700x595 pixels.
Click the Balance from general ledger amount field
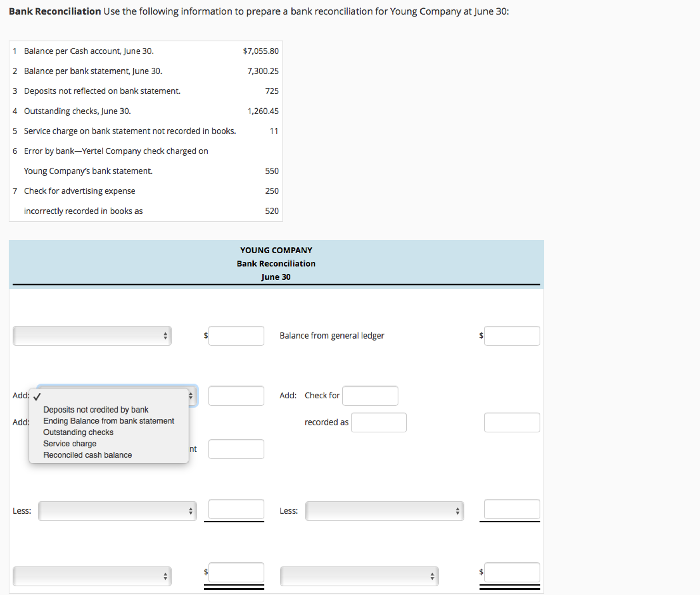512,336
